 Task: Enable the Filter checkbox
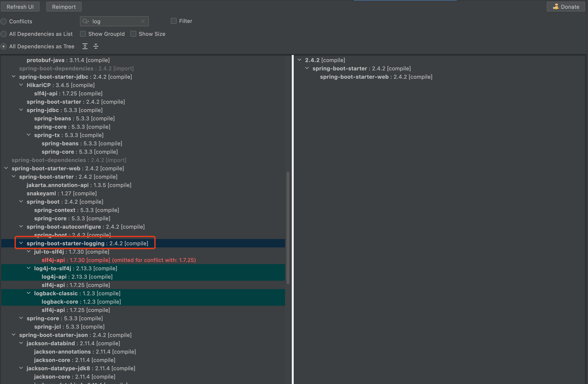[174, 21]
